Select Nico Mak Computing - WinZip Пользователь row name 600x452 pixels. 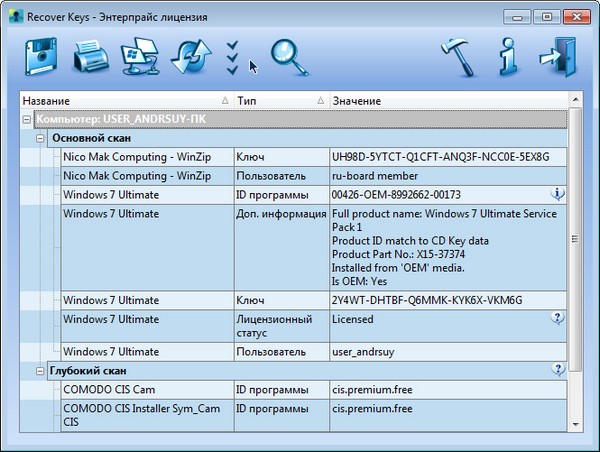tap(147, 176)
